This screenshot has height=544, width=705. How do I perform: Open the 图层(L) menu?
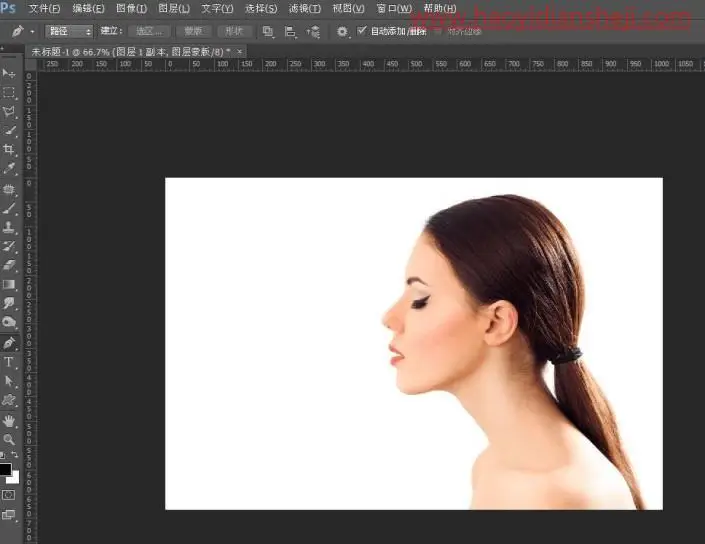tap(174, 9)
